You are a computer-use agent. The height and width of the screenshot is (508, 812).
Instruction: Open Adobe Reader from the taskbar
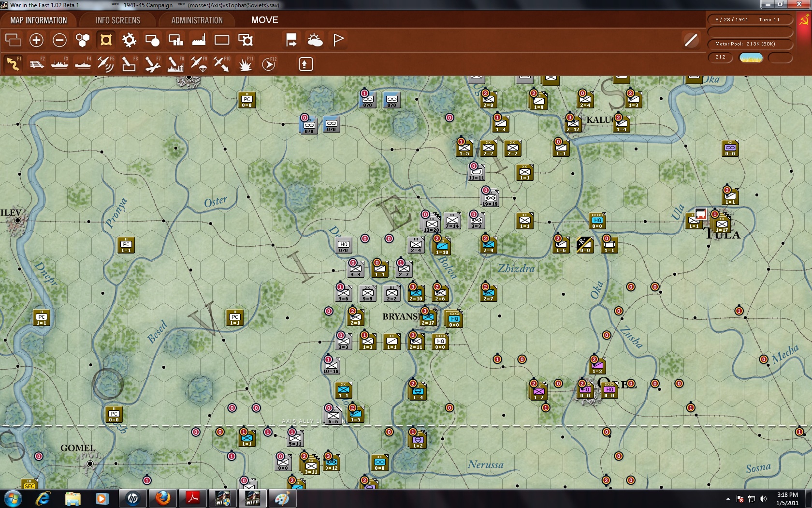(x=193, y=498)
